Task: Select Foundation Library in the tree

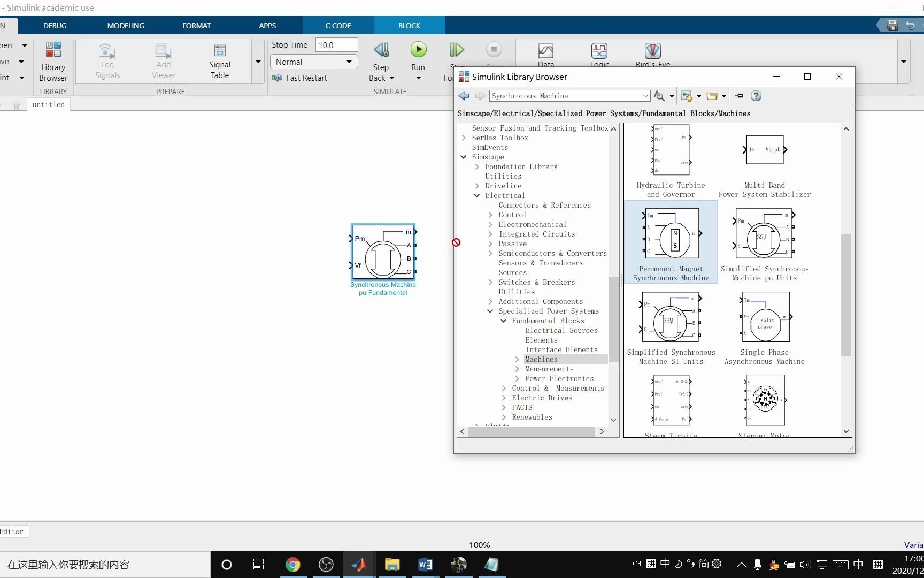Action: (521, 166)
